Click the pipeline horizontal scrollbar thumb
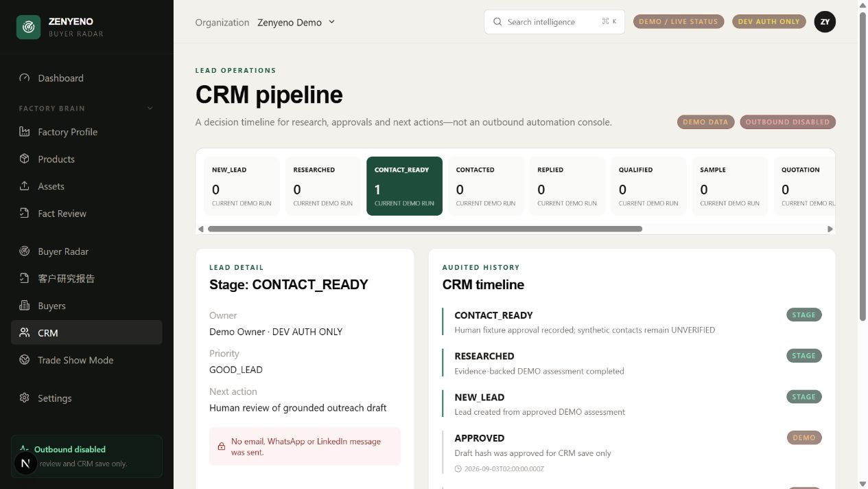The image size is (868, 489). coord(425,229)
